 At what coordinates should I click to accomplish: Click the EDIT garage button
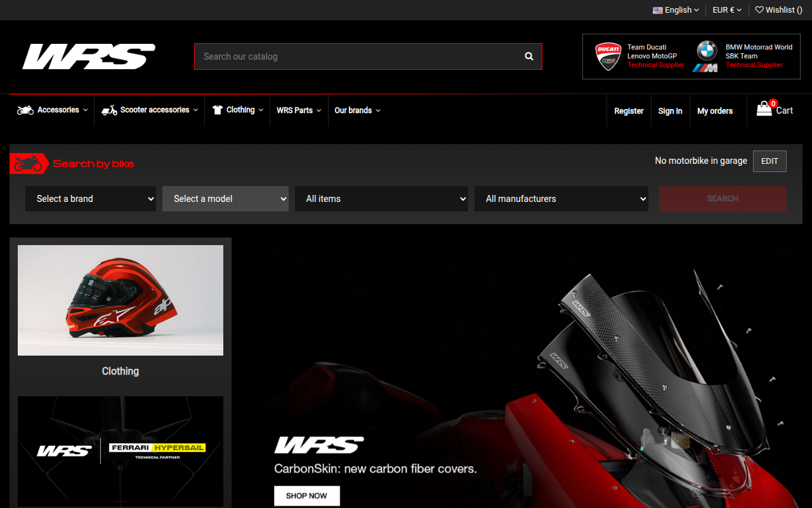[x=769, y=161]
